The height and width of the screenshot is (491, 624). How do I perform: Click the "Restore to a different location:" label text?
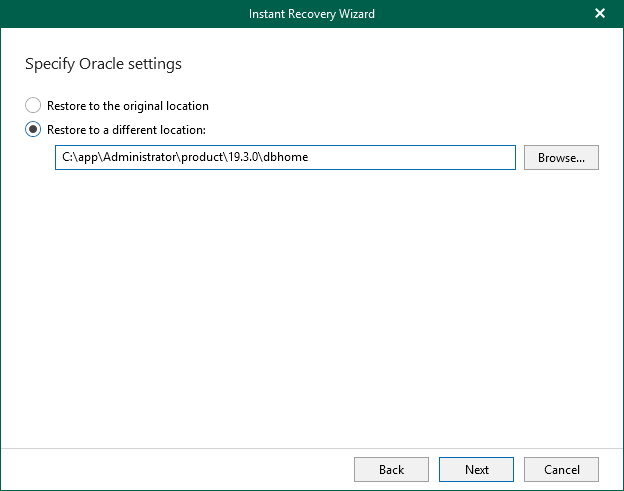pos(126,129)
